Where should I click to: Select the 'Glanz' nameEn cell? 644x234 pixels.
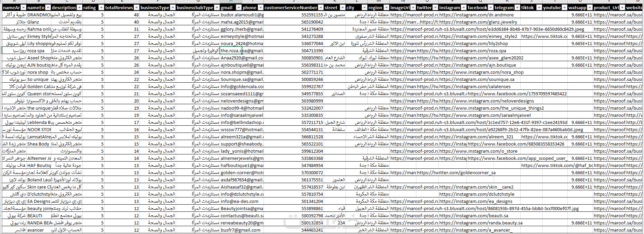click(x=39, y=22)
